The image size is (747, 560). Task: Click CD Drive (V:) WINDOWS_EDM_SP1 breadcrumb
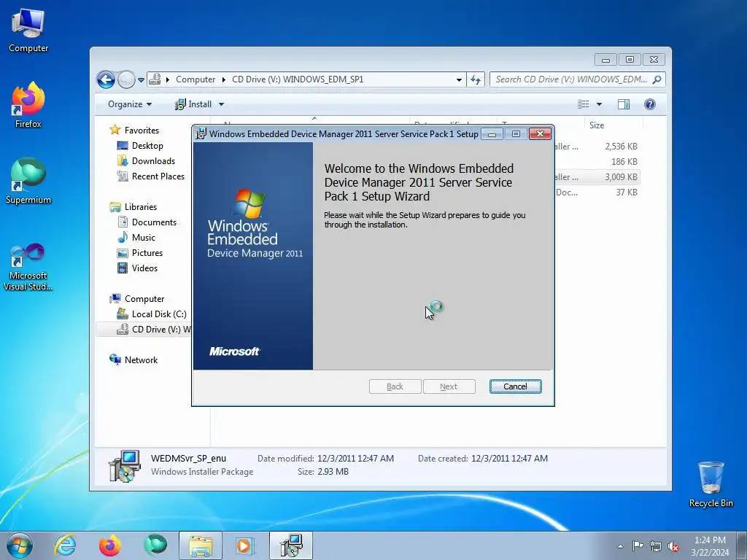[298, 79]
